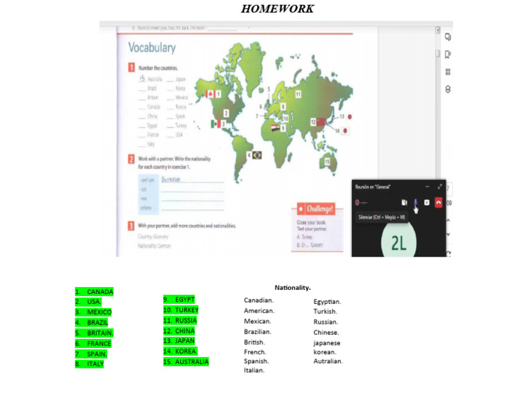Screen dimensions: 532x411
Task: Click the Brazil flag on the map
Action: 257,155
